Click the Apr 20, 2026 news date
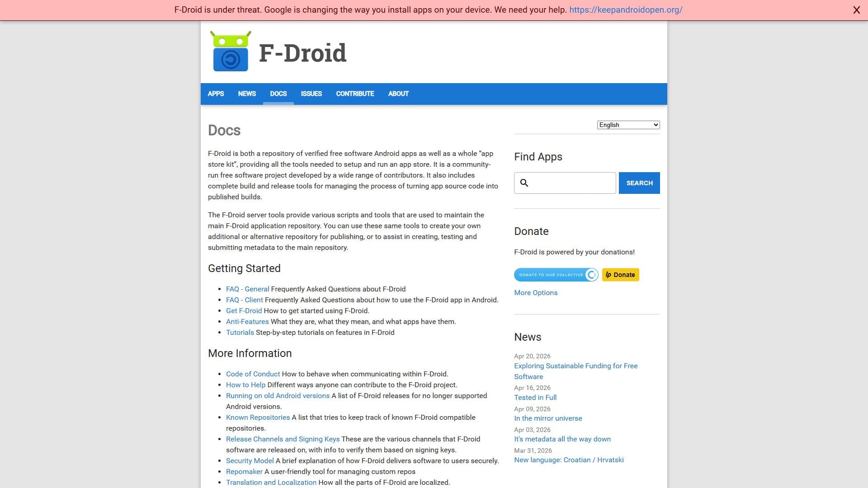The height and width of the screenshot is (488, 868). click(x=532, y=356)
